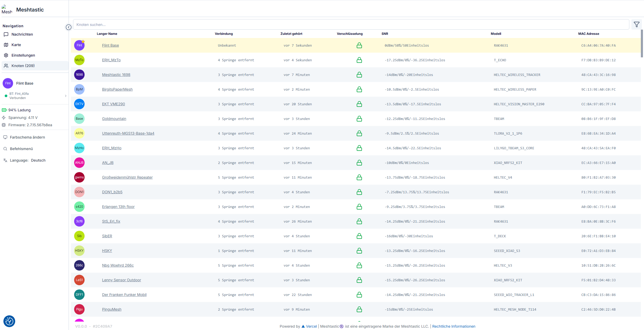
Task: Open cookie preferences badge icon
Action: tap(9, 321)
